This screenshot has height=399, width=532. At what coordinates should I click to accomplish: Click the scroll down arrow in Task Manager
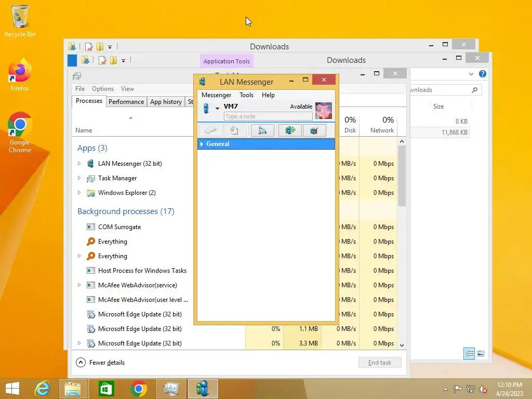402,345
